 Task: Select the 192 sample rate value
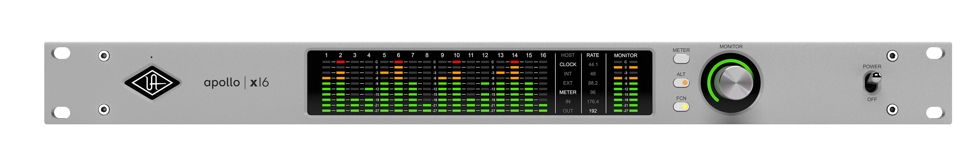tap(593, 111)
